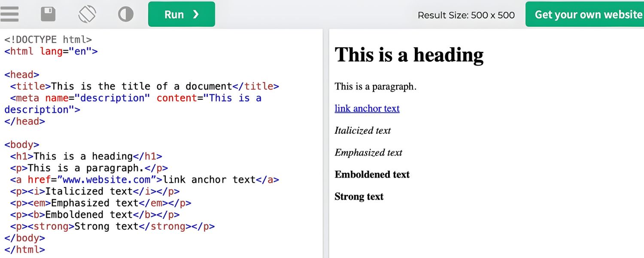Select the hamburger menu's top bar
The image size is (644, 258).
coord(9,9)
